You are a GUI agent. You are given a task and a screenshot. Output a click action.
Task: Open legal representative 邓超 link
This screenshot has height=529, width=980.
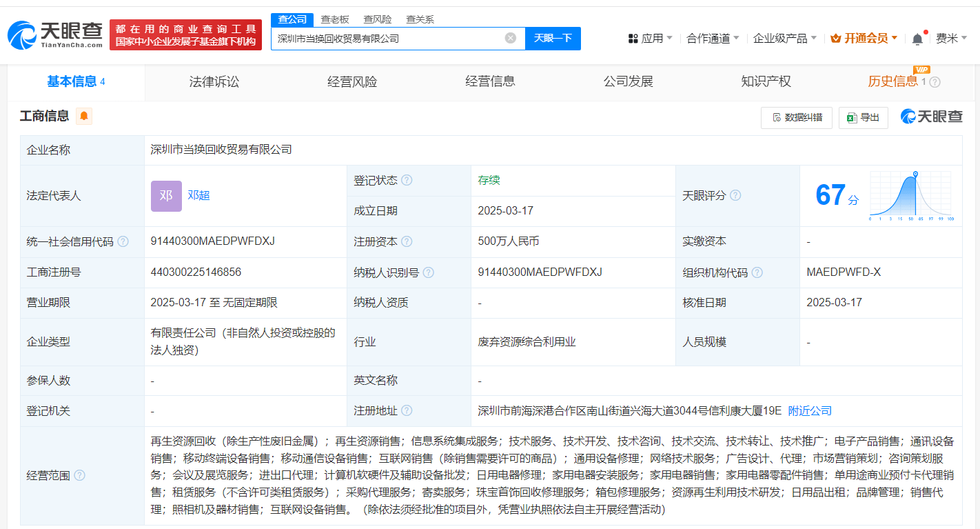click(198, 195)
